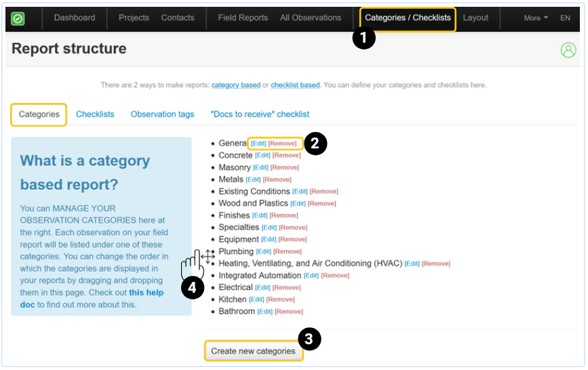Remove the Equipment category
This screenshot has height=370, width=588.
tap(292, 239)
